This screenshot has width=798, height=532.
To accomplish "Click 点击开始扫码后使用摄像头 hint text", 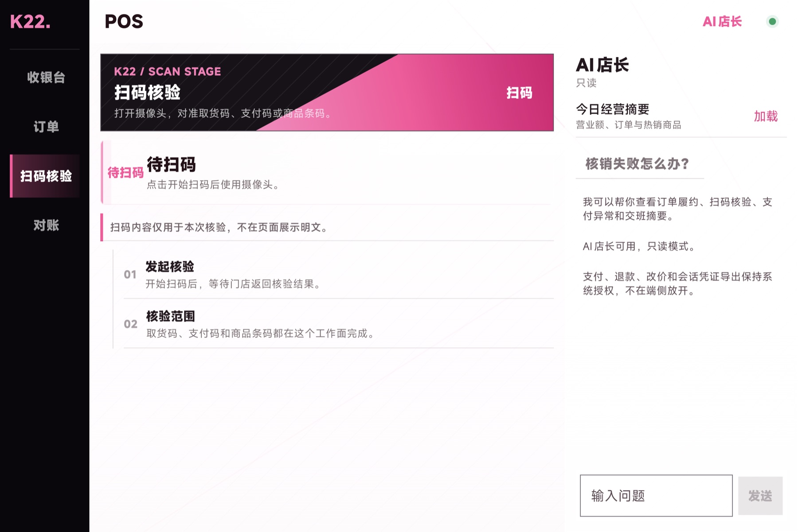I will click(x=213, y=185).
